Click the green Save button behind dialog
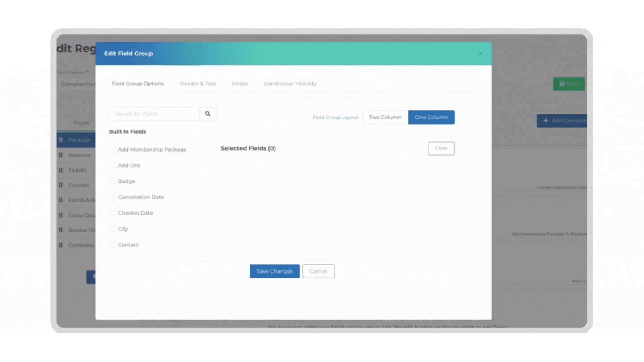This screenshot has height=362, width=644. [568, 84]
